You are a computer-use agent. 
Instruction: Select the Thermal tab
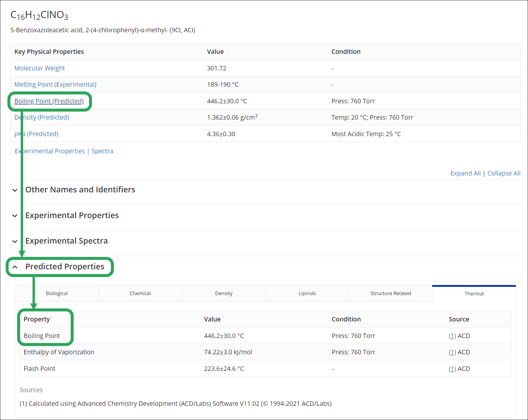474,294
